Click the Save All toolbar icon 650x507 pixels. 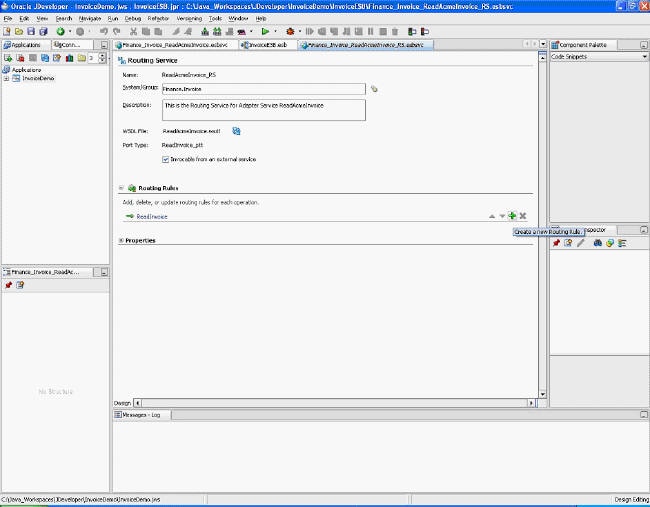[43, 32]
